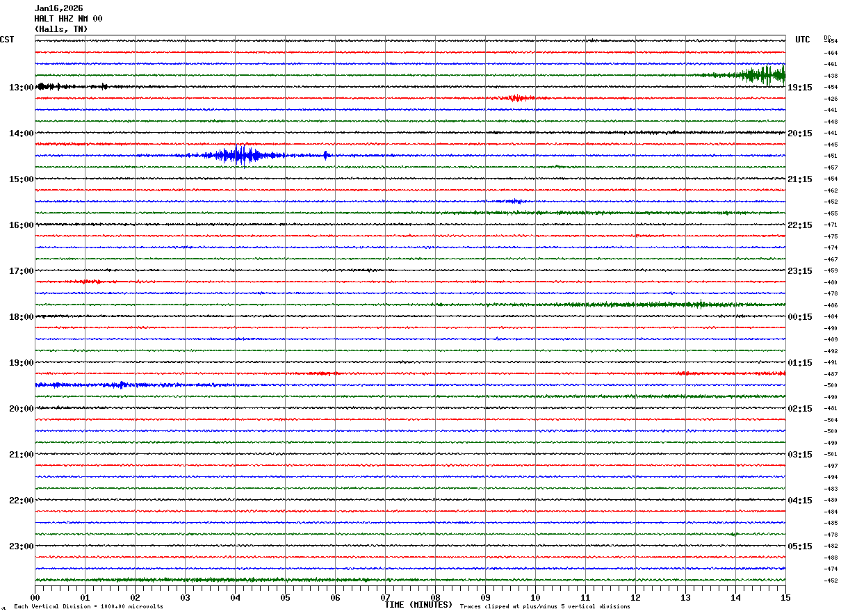841x616 pixels.
Task: Click the Jan16,2026 date header
Action: click(58, 8)
